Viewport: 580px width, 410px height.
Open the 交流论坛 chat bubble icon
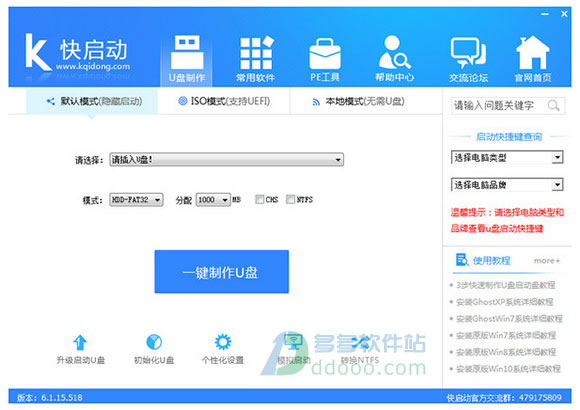coord(468,53)
